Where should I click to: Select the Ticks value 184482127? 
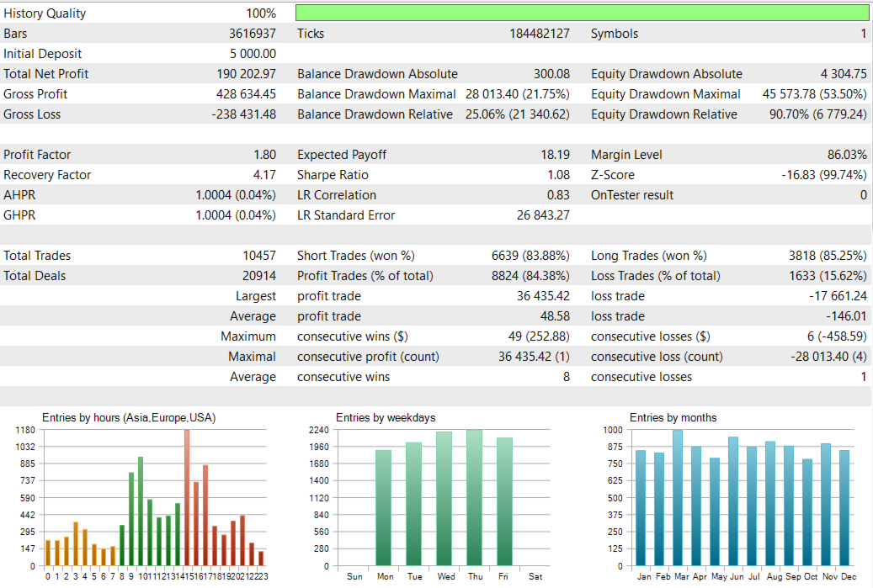[x=540, y=34]
